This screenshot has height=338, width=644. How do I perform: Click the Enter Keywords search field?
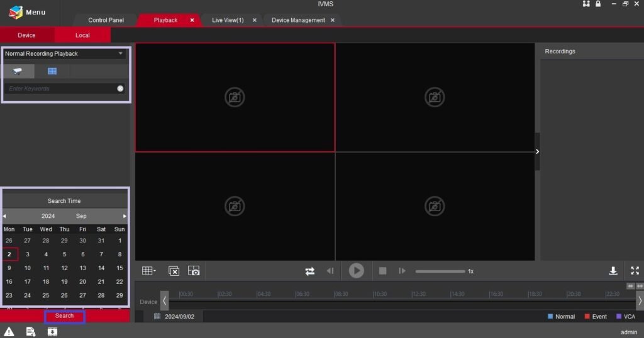(61, 89)
